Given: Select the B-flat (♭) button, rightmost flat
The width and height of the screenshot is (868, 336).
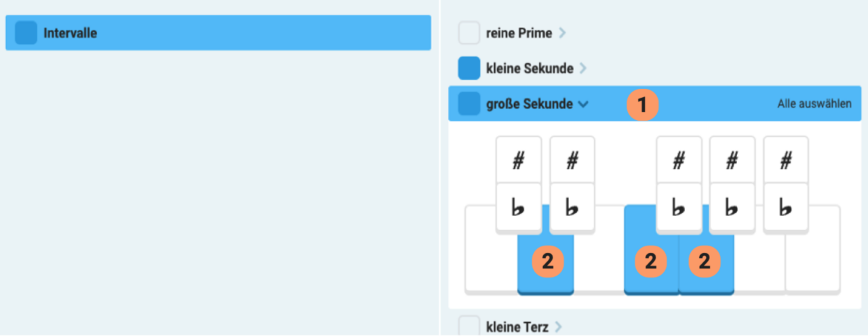Looking at the screenshot, I should coord(786,208).
